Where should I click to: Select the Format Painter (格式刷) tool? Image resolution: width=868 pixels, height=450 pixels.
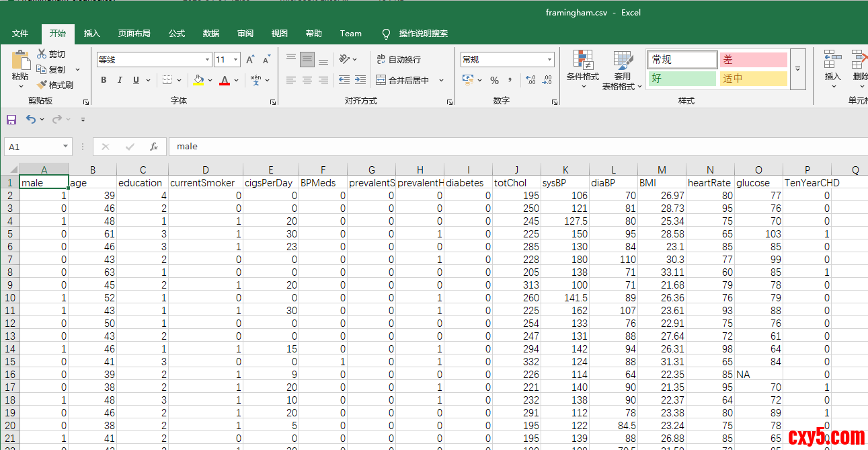tap(55, 85)
